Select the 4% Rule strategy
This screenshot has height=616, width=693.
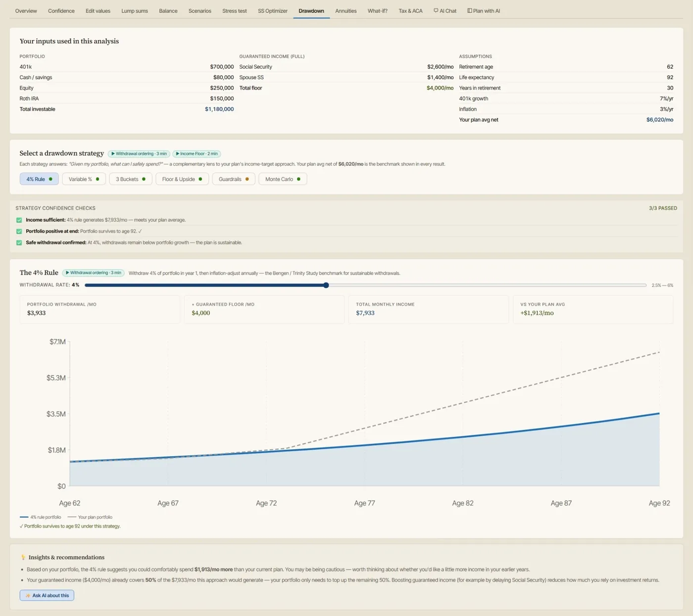39,179
